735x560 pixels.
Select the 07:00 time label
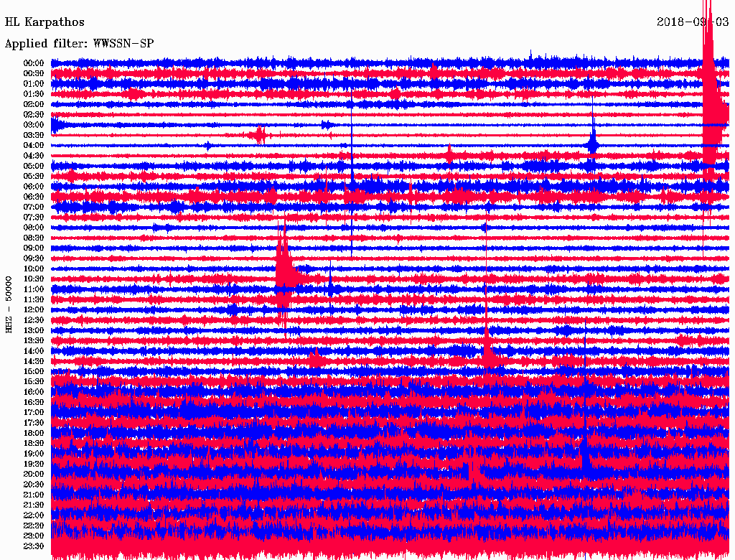[x=33, y=207]
